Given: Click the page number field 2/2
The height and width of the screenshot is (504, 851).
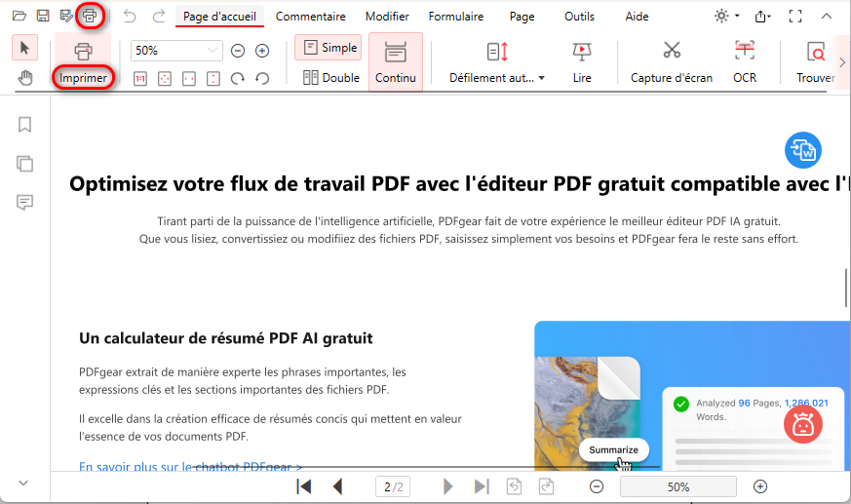Looking at the screenshot, I should tap(393, 486).
